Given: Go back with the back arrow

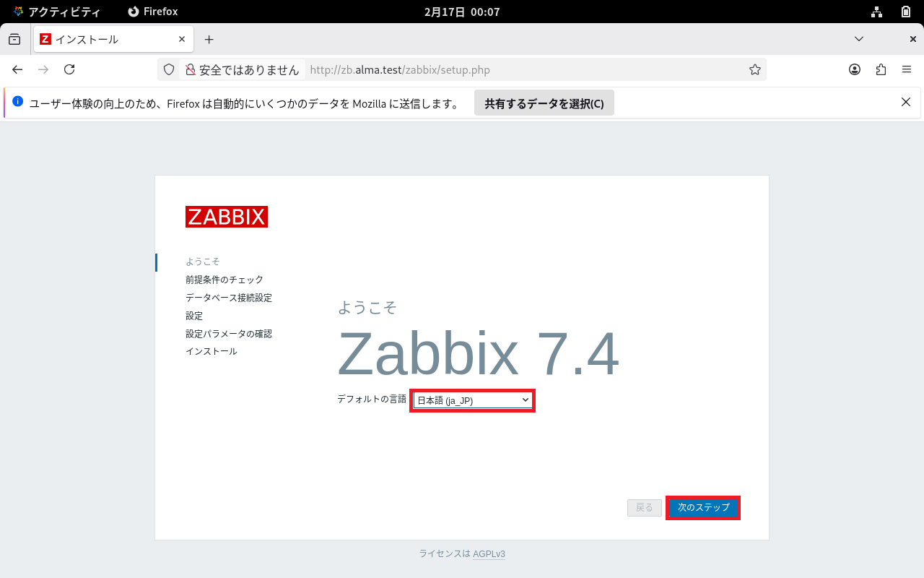Looking at the screenshot, I should (x=17, y=69).
